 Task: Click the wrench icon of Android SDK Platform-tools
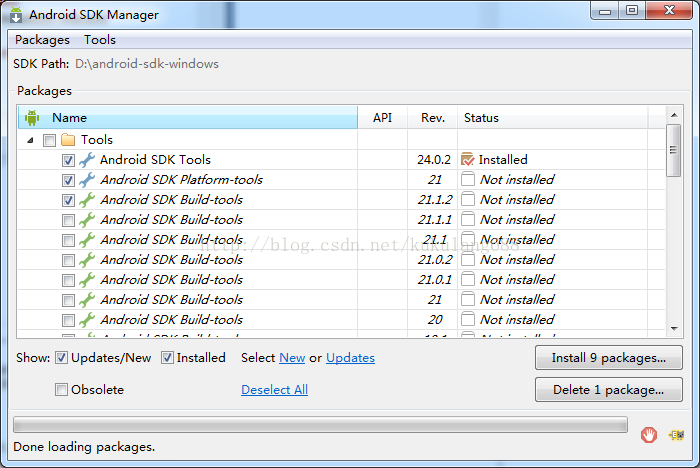point(87,180)
